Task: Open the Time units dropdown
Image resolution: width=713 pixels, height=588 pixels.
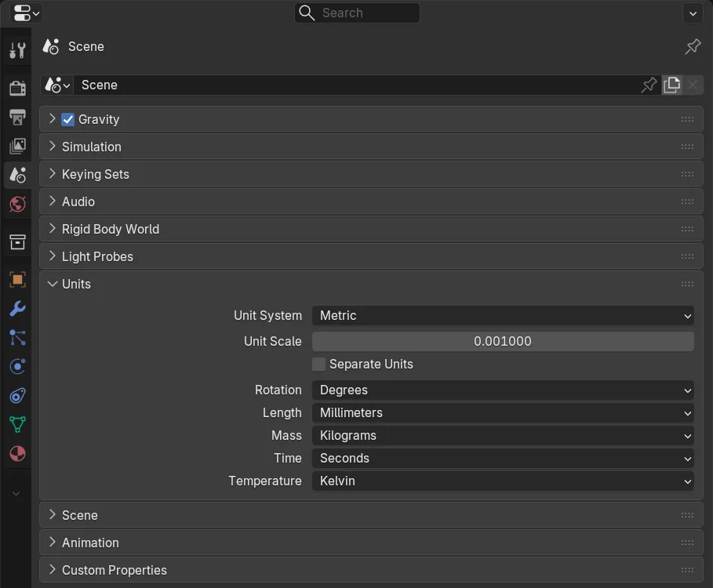Action: click(x=503, y=458)
